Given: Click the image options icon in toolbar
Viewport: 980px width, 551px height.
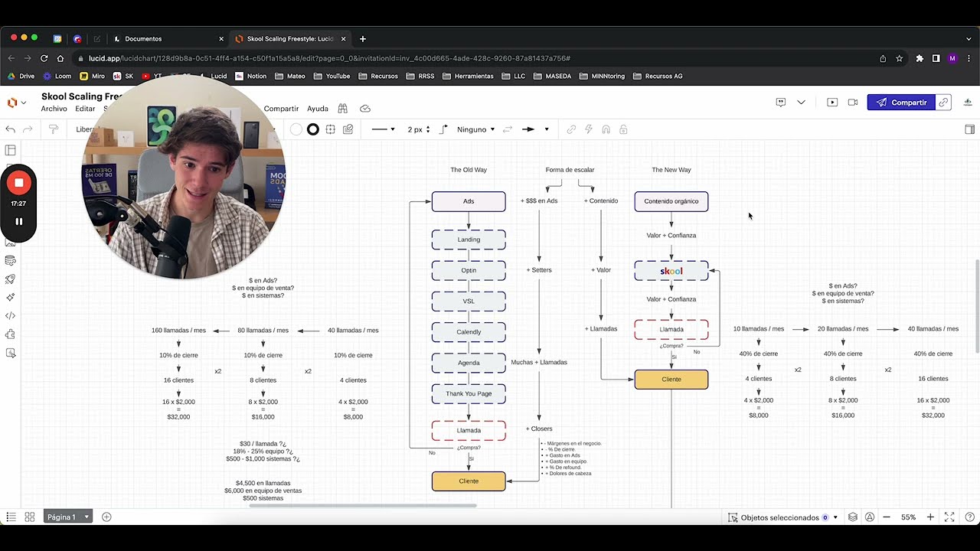Looking at the screenshot, I should 348,129.
